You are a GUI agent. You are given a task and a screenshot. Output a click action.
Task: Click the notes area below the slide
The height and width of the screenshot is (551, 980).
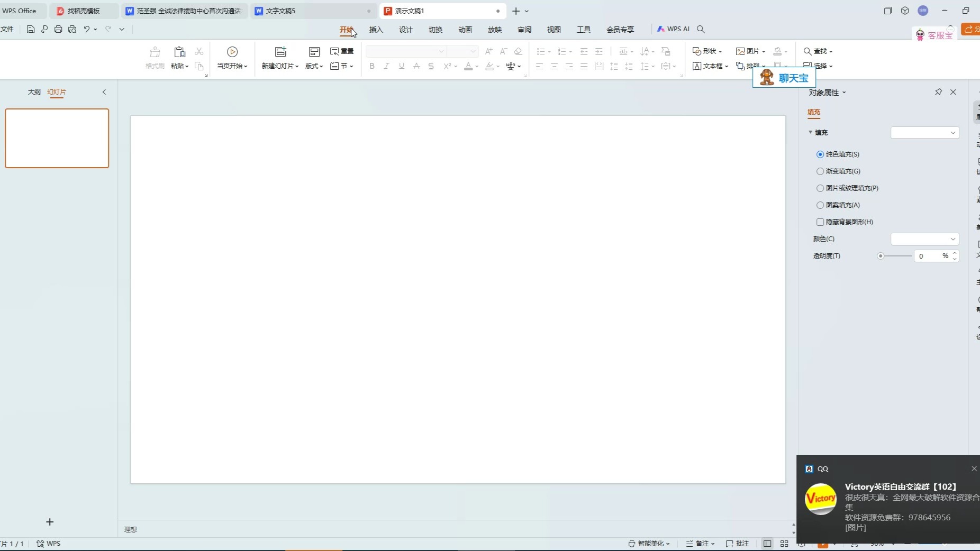pos(455,529)
